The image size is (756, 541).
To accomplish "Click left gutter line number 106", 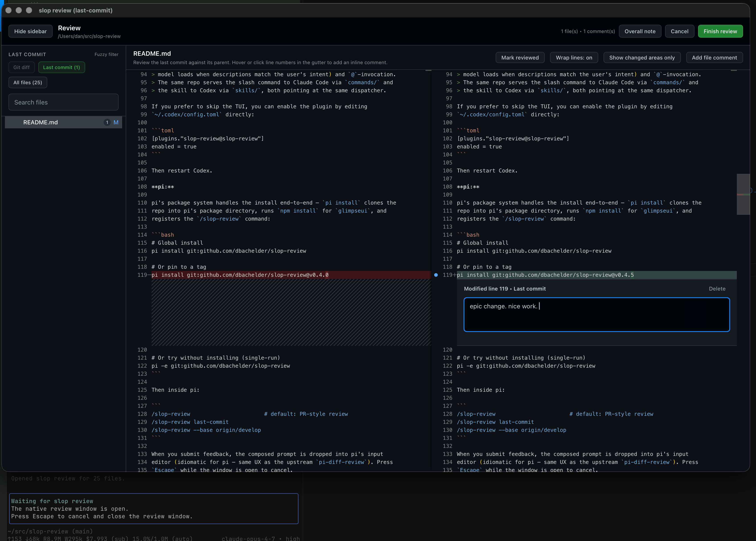I will click(x=142, y=170).
